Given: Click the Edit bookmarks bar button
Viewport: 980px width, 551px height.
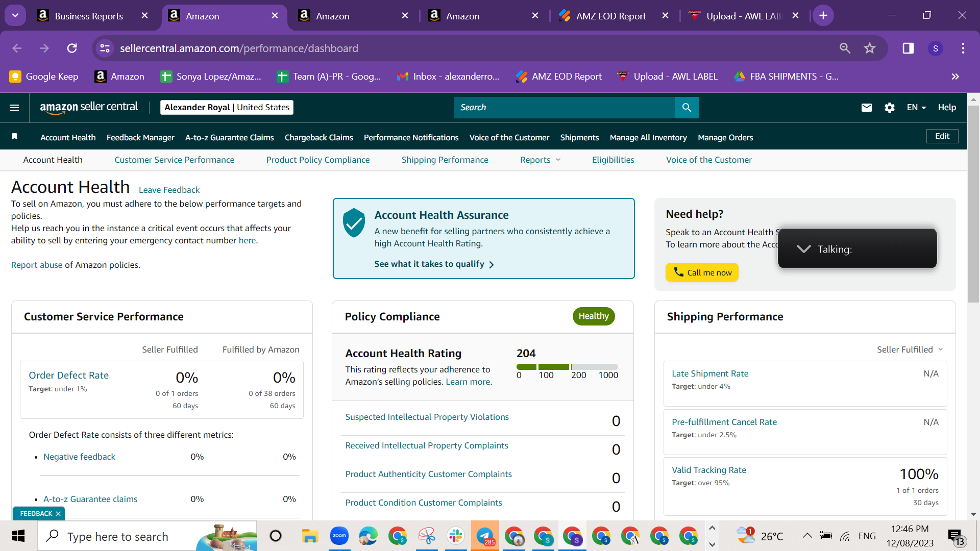Looking at the screenshot, I should 942,136.
